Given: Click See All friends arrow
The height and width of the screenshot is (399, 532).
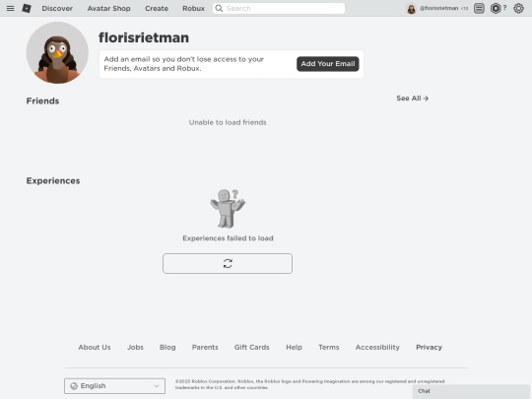Looking at the screenshot, I should 412,99.
